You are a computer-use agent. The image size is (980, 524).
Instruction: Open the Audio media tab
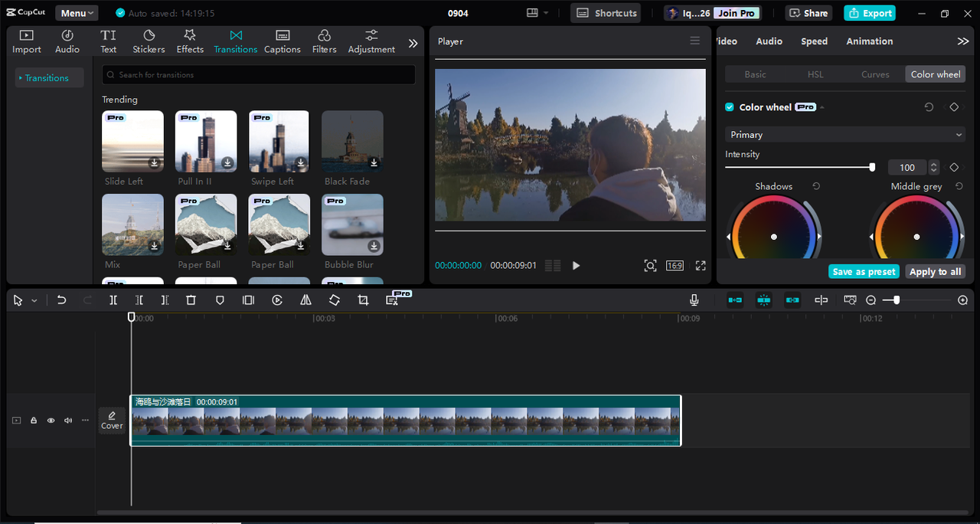[67, 41]
